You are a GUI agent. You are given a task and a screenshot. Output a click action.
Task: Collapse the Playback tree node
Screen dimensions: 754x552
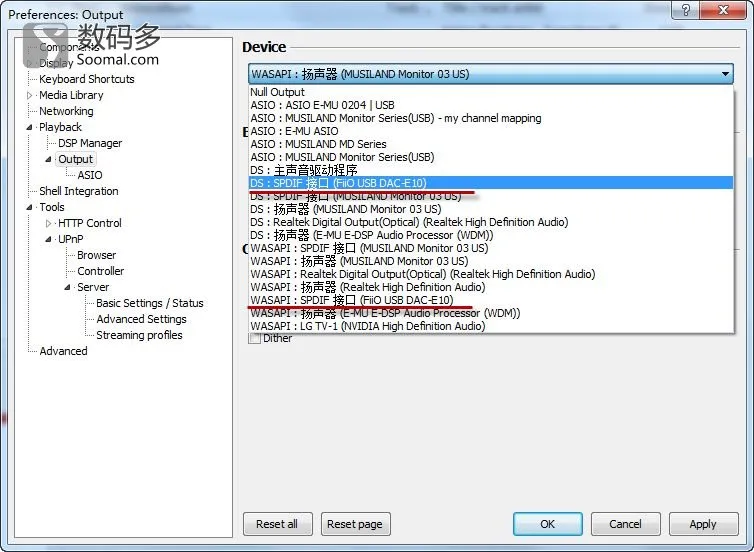point(29,127)
